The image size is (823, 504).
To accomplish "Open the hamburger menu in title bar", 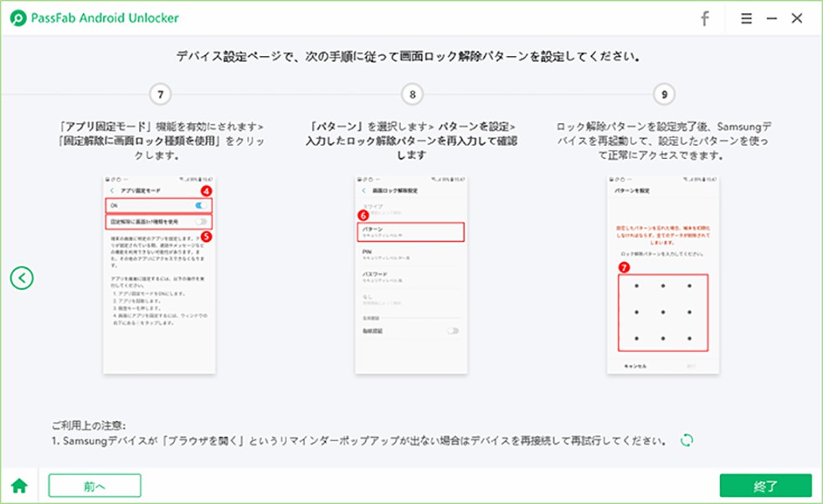I will 746,18.
